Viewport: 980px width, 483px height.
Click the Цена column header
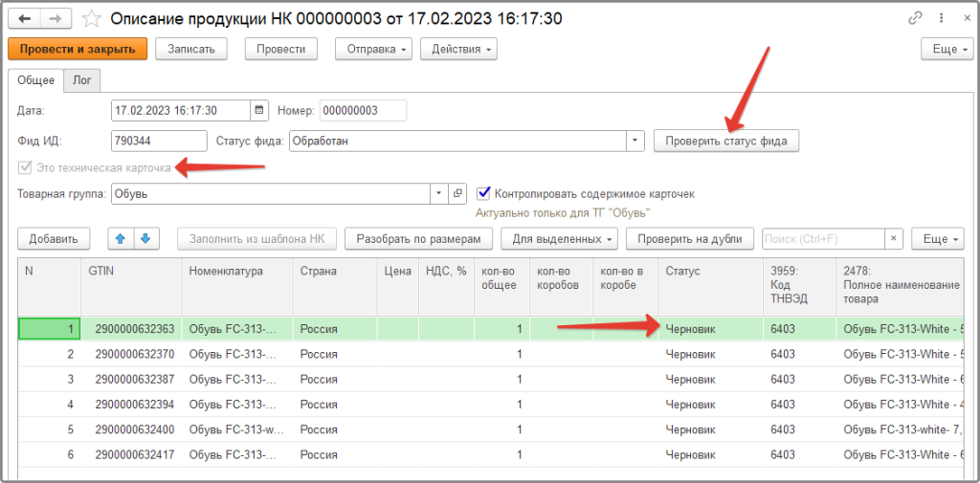[397, 286]
